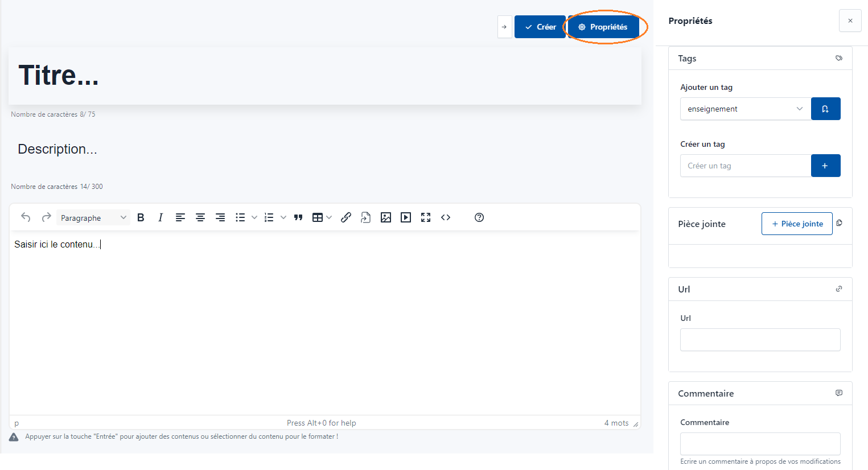Screen dimensions: 868x470
Task: Insert media using the video icon
Action: (406, 217)
